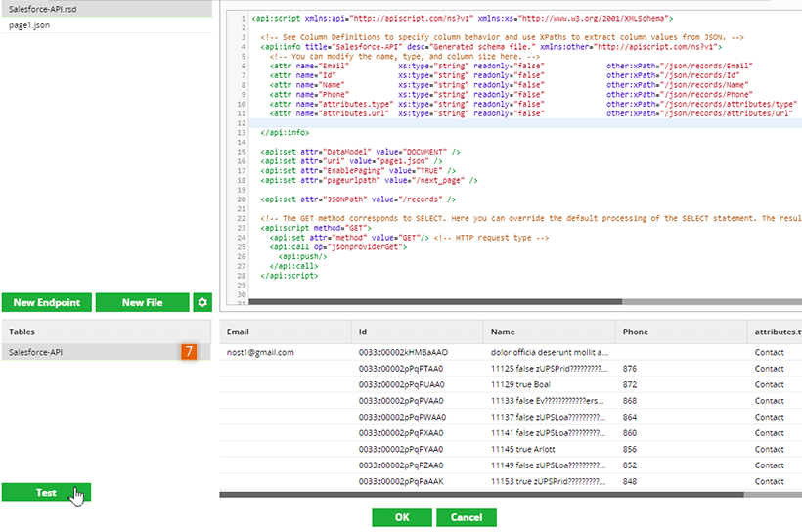802x532 pixels.
Task: Click the phone value 848
Action: (x=630, y=481)
